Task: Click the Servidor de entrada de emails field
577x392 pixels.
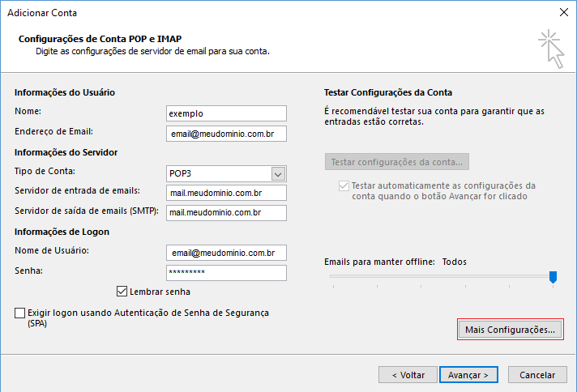Action: coord(225,193)
